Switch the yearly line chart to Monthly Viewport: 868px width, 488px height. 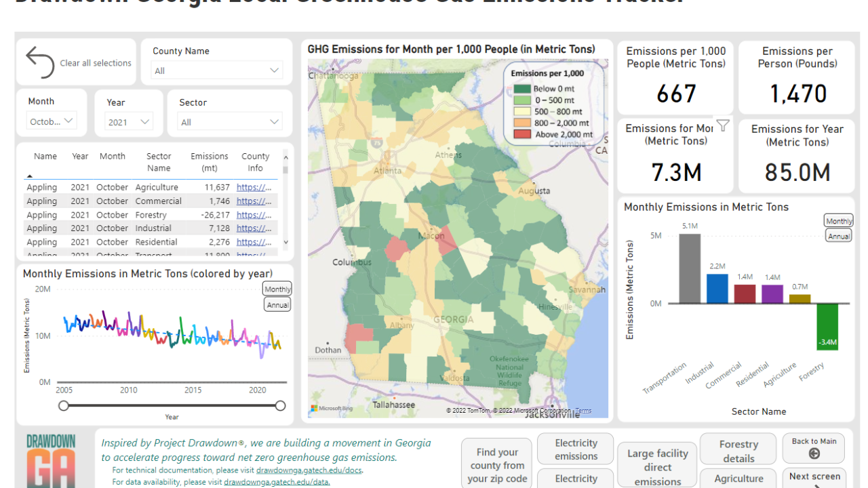(277, 289)
